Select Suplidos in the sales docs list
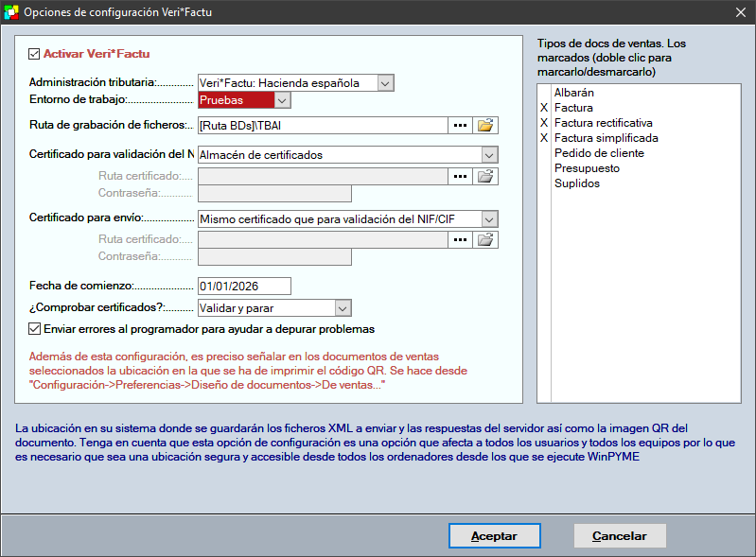This screenshot has height=557, width=756. coord(576,183)
